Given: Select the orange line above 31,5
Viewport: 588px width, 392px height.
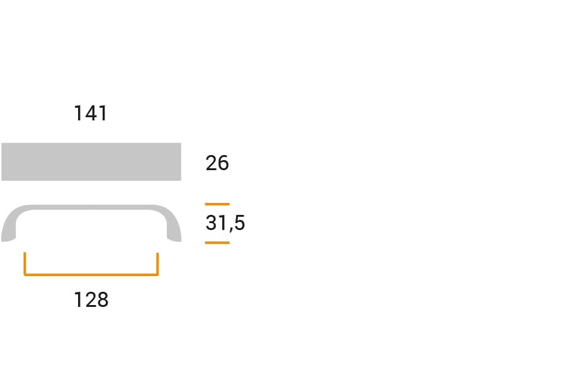Looking at the screenshot, I should tap(217, 204).
